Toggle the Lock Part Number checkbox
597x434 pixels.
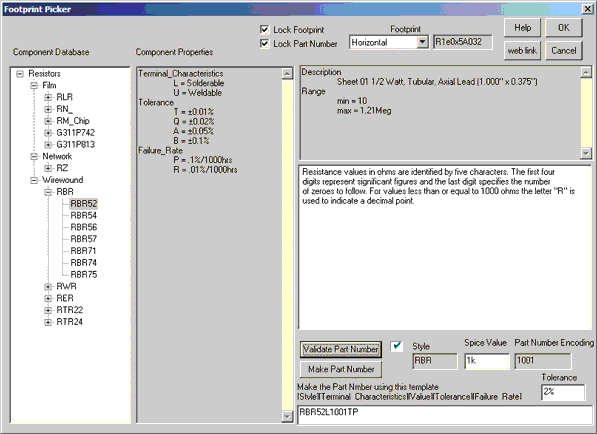(x=264, y=44)
